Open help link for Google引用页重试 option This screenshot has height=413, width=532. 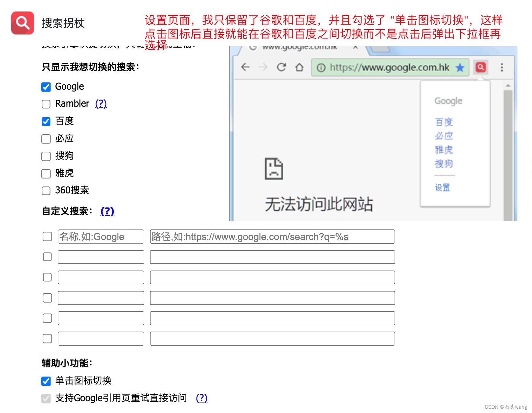click(x=202, y=398)
